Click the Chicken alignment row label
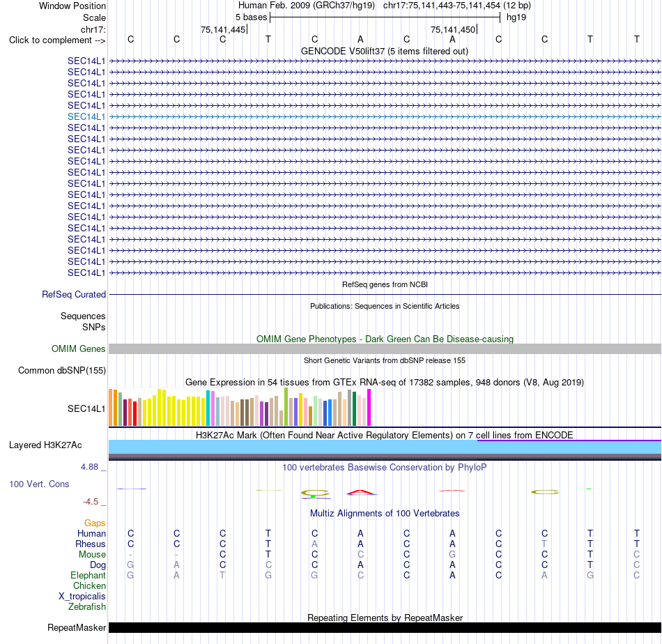The image size is (662, 644). pos(89,585)
